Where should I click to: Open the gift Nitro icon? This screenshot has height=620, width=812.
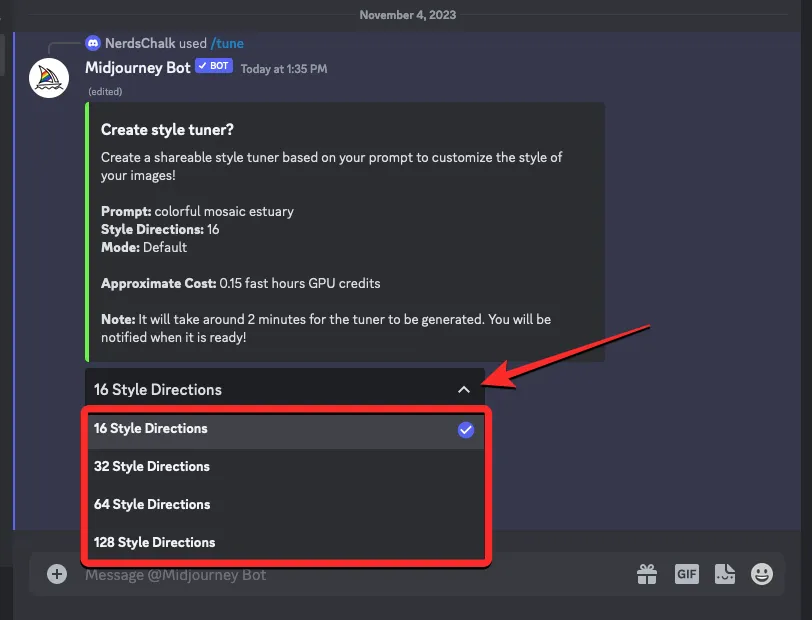pyautogui.click(x=647, y=574)
